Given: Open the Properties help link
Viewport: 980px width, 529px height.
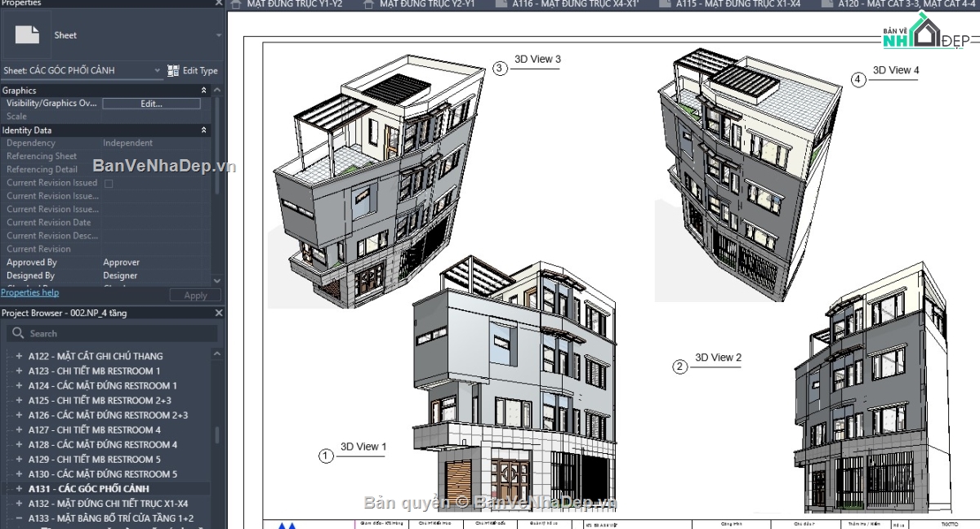Looking at the screenshot, I should pyautogui.click(x=29, y=292).
